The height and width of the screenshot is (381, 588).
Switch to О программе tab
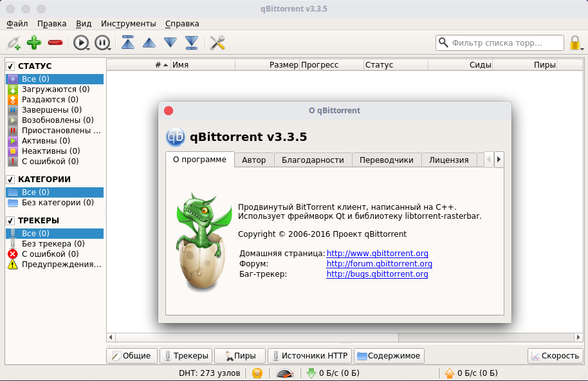coord(200,160)
